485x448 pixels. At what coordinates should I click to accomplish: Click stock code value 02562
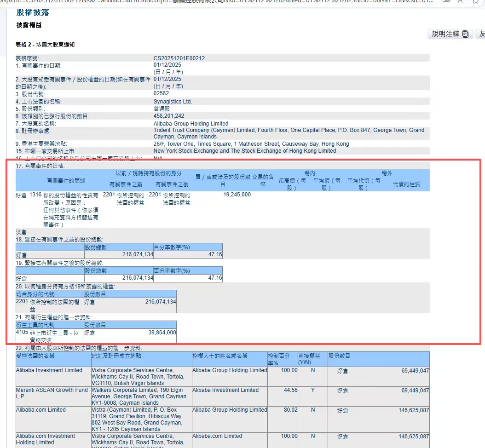pos(161,93)
